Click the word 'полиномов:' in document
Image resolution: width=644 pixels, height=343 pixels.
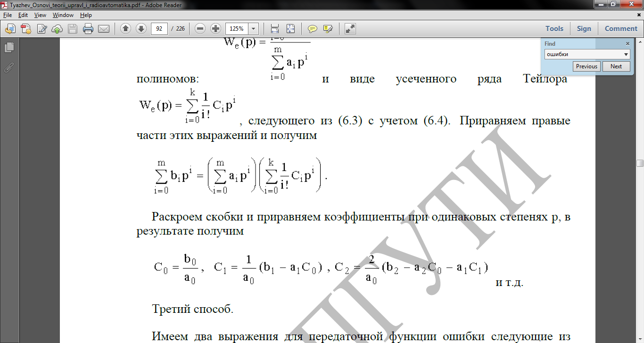pyautogui.click(x=168, y=79)
